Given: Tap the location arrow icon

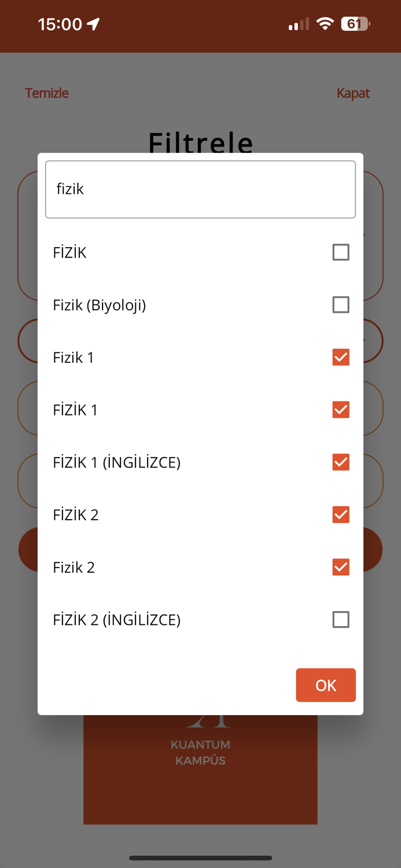Looking at the screenshot, I should [93, 24].
